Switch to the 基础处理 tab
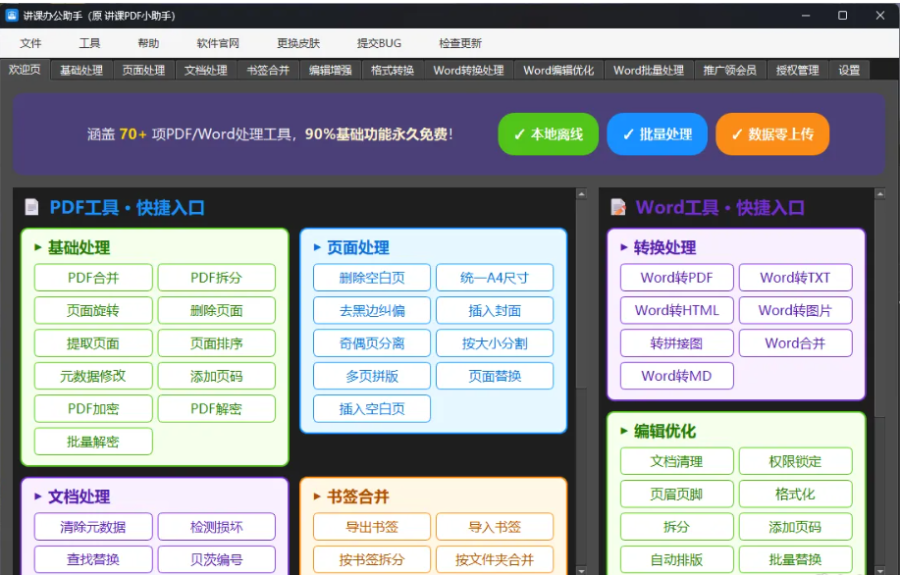The image size is (900, 575). coord(82,70)
